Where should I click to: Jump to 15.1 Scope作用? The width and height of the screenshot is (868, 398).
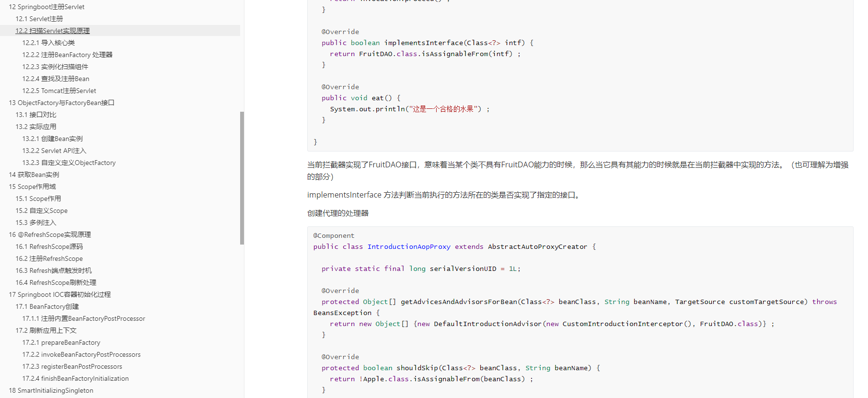pos(38,199)
